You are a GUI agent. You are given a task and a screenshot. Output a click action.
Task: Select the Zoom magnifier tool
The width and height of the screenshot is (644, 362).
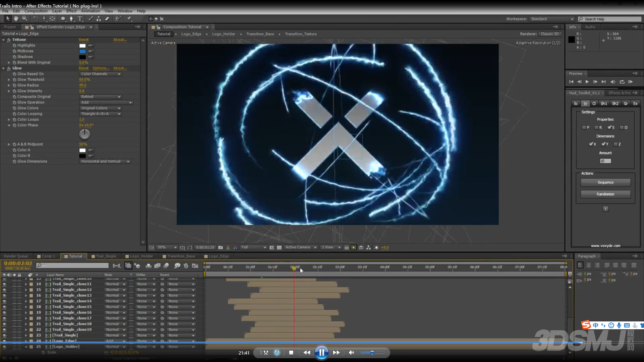[25, 19]
